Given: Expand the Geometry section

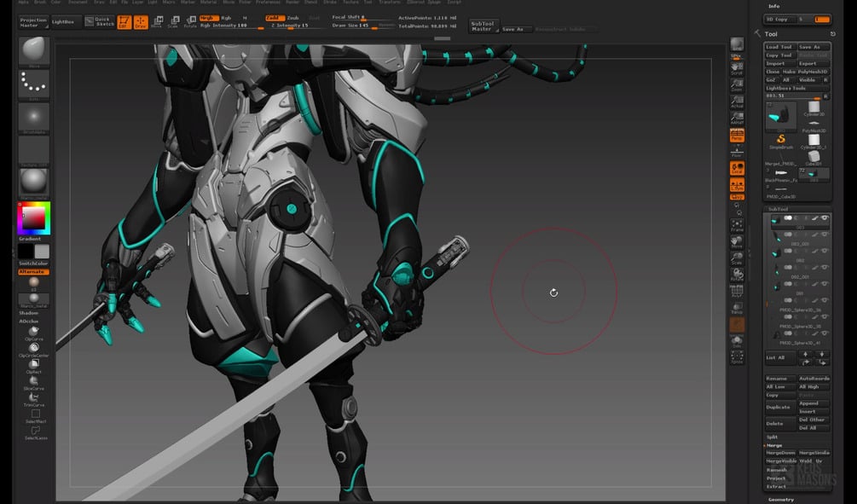Looking at the screenshot, I should pyautogui.click(x=781, y=499).
